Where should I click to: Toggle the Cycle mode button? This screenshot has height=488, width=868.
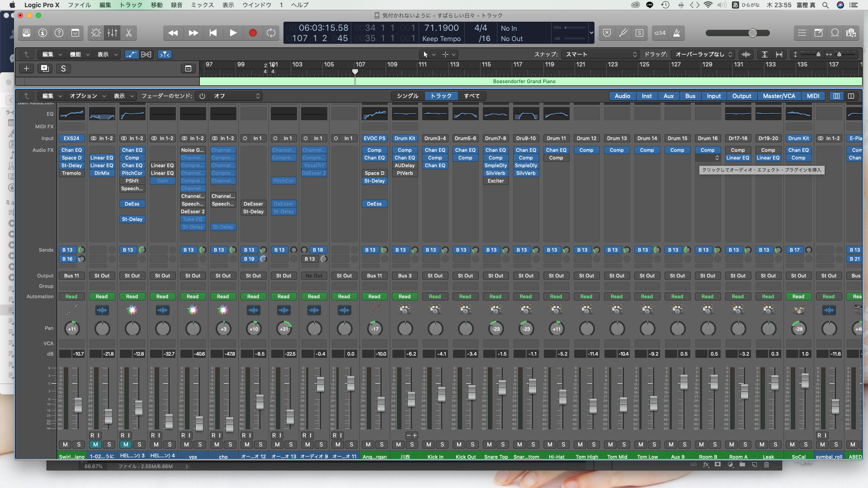coord(271,33)
